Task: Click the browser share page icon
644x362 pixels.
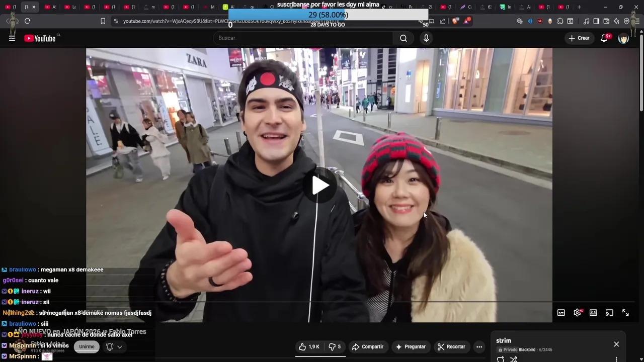Action: pos(443,21)
